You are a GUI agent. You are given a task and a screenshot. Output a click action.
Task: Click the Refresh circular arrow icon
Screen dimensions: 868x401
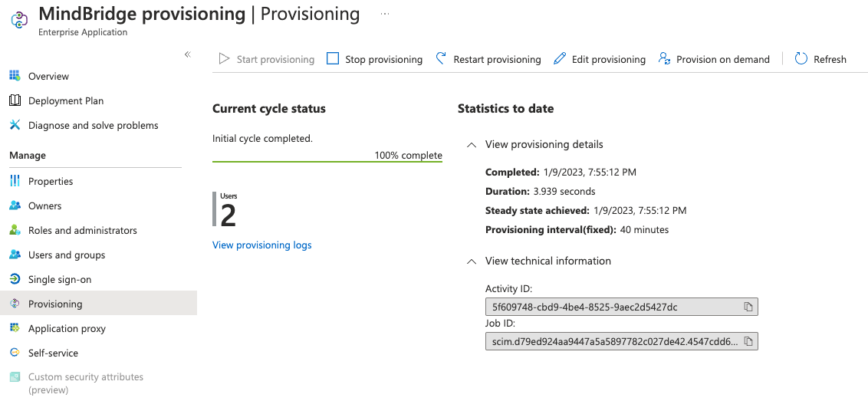point(801,59)
